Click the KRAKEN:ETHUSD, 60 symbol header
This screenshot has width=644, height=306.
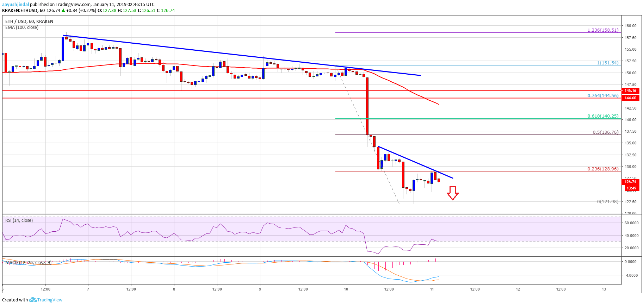24,11
